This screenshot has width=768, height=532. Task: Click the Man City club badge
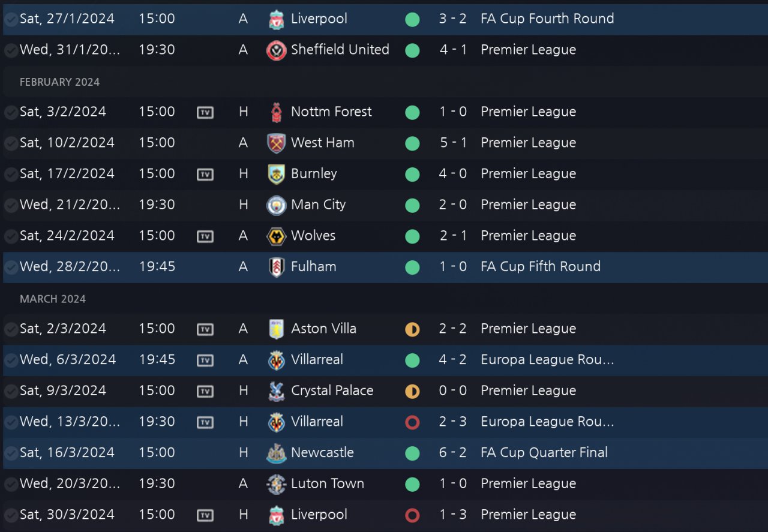point(276,205)
